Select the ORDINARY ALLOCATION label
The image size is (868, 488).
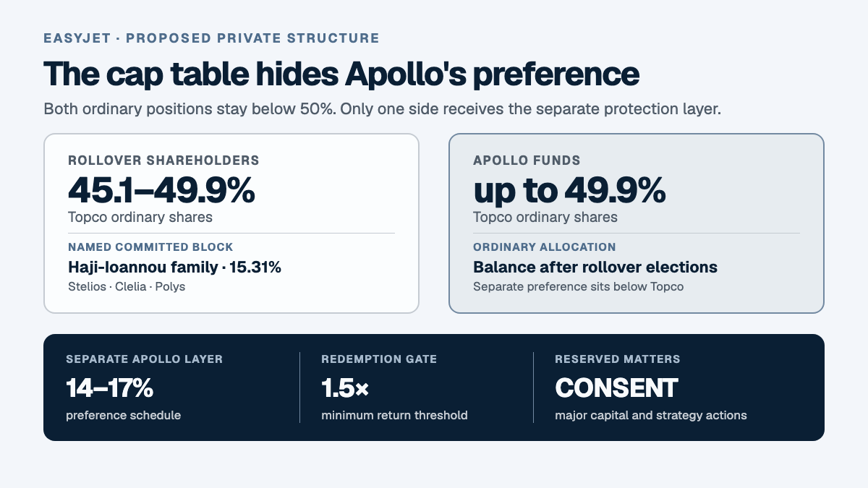click(x=545, y=247)
